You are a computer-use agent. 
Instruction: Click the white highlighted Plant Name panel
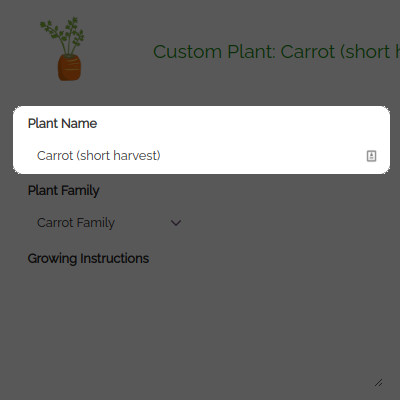pos(201,140)
